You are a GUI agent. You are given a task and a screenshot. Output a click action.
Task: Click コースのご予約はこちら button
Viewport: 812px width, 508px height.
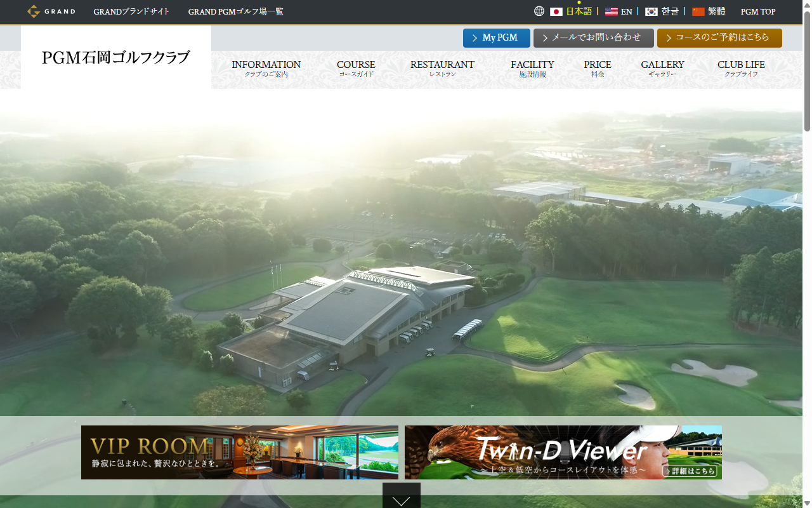pyautogui.click(x=719, y=38)
